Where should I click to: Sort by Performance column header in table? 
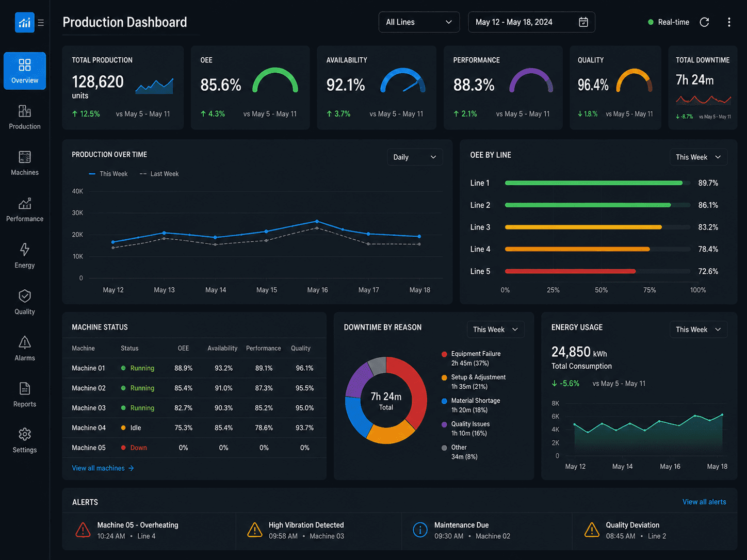(x=264, y=349)
